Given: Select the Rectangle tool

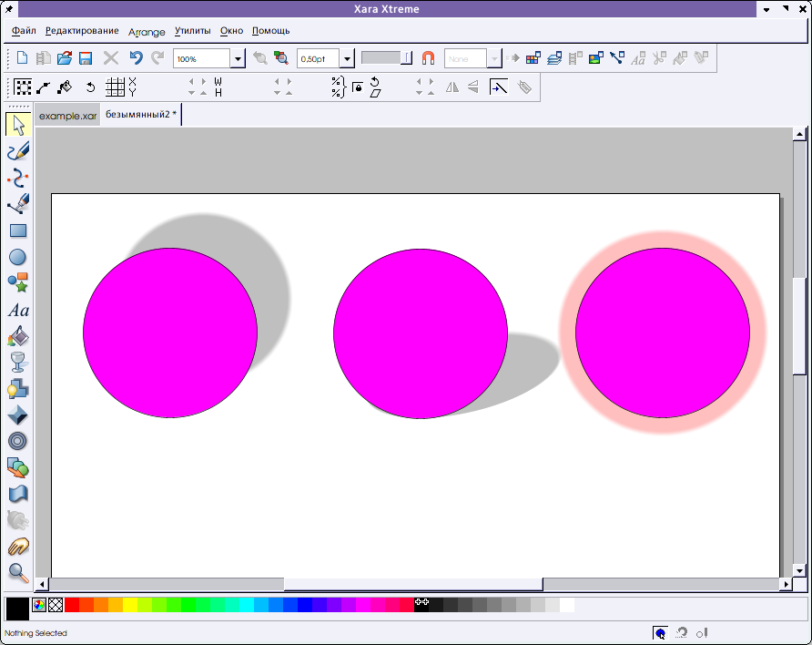Looking at the screenshot, I should tap(17, 230).
